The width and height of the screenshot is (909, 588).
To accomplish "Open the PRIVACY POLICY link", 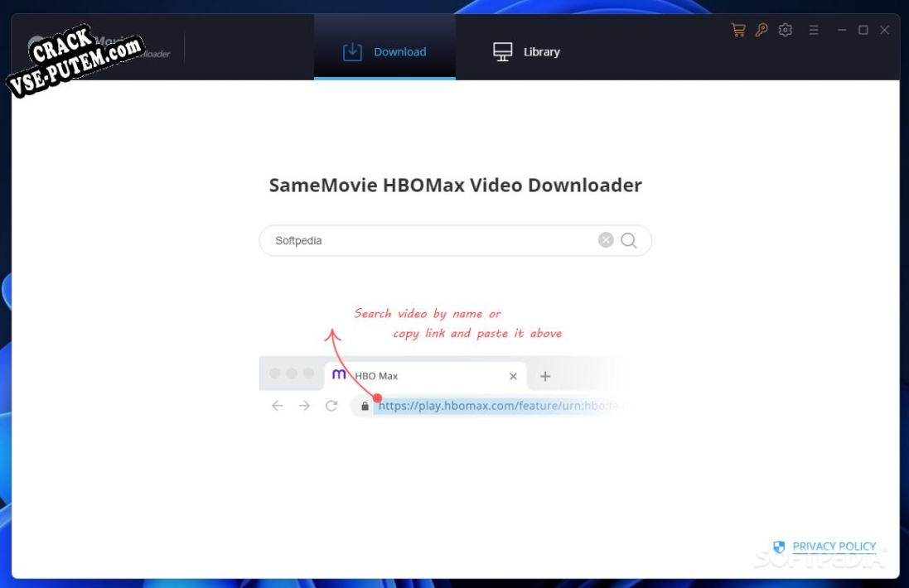I will (x=834, y=547).
